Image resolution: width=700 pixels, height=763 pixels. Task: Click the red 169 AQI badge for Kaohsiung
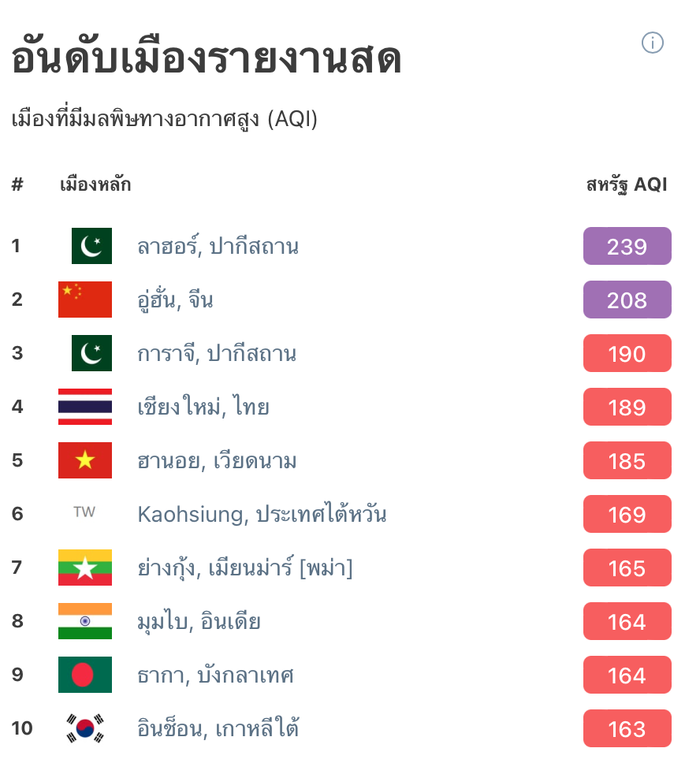tap(627, 514)
